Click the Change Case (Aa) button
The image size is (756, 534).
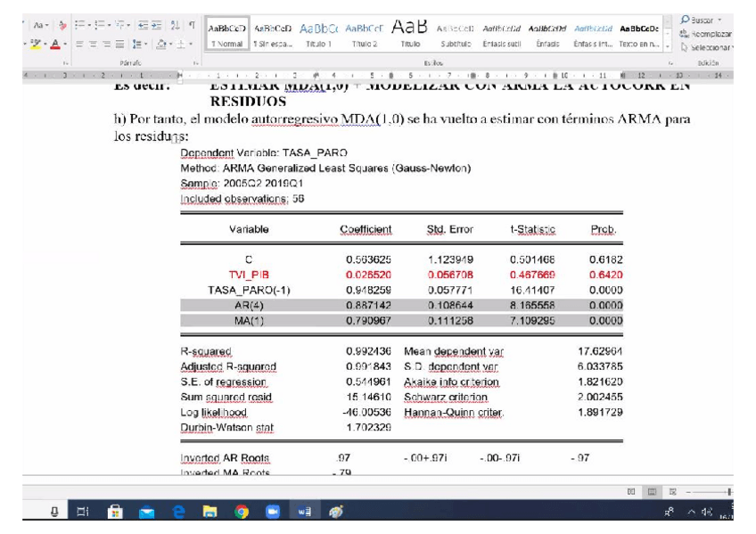38,25
